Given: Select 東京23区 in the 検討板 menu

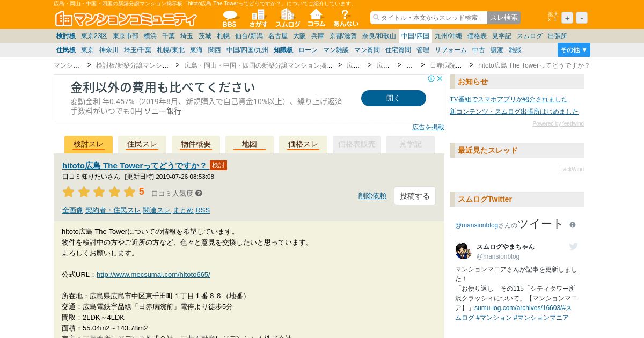Looking at the screenshot, I should (94, 36).
